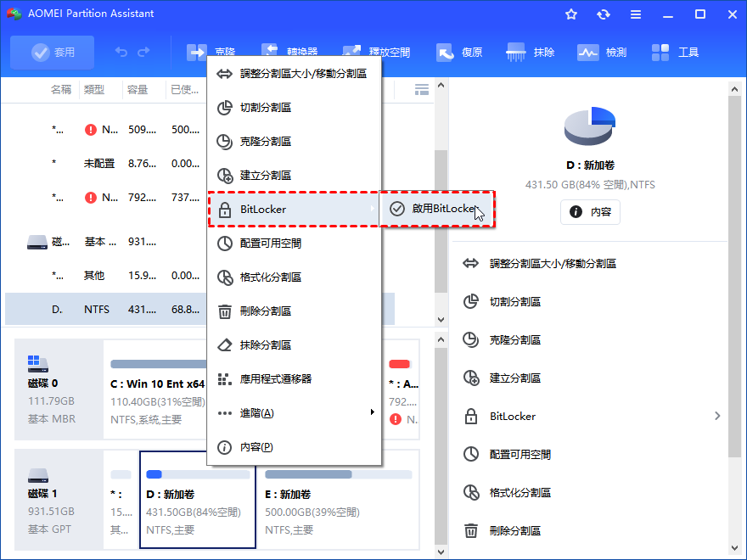Sort by Capacity (容量) column header
Screen dimensions: 747x560
138,90
